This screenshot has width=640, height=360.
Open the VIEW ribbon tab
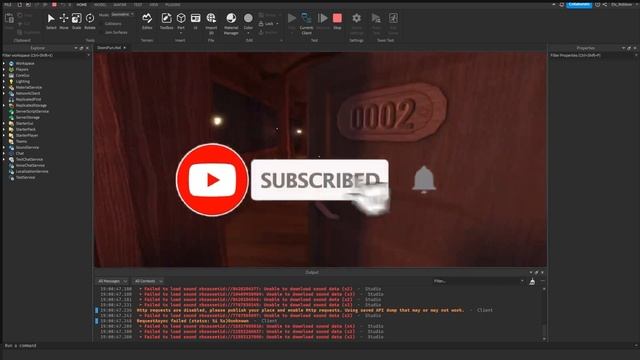(x=153, y=4)
